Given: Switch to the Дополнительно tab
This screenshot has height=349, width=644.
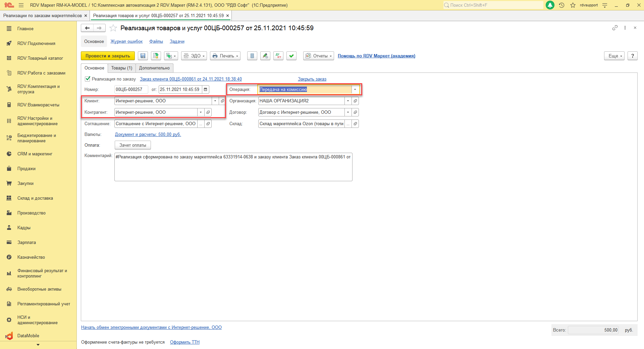Looking at the screenshot, I should click(x=154, y=68).
